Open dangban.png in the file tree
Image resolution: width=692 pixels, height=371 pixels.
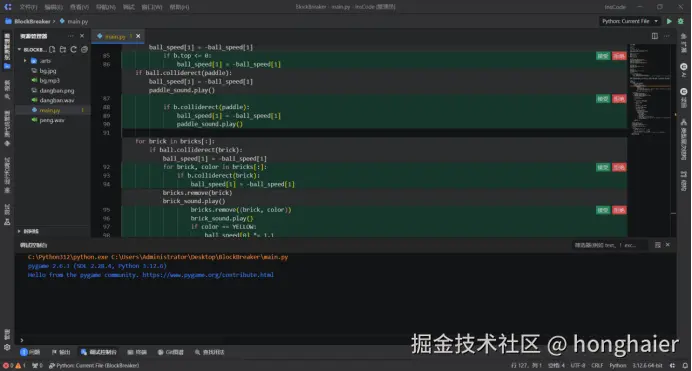(56, 90)
